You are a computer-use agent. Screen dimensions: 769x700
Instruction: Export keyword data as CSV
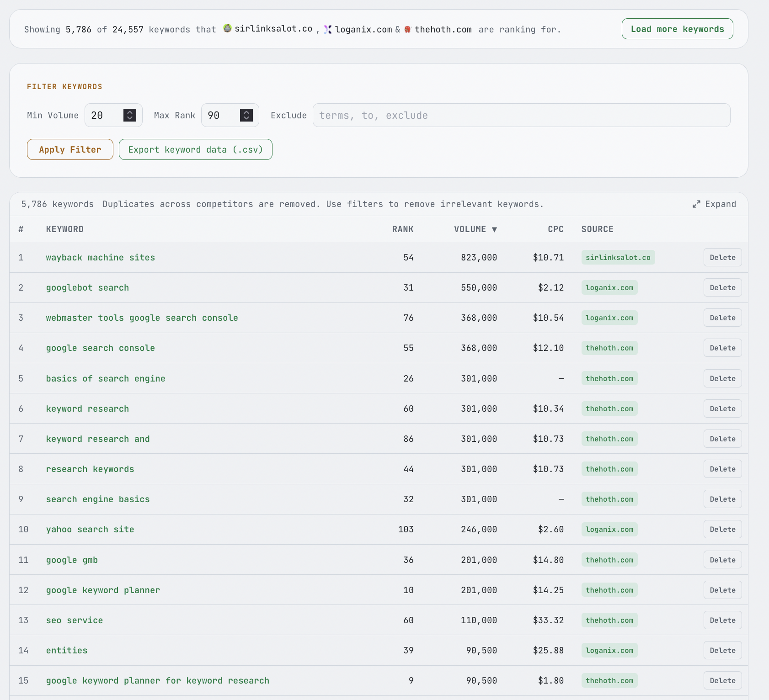196,149
